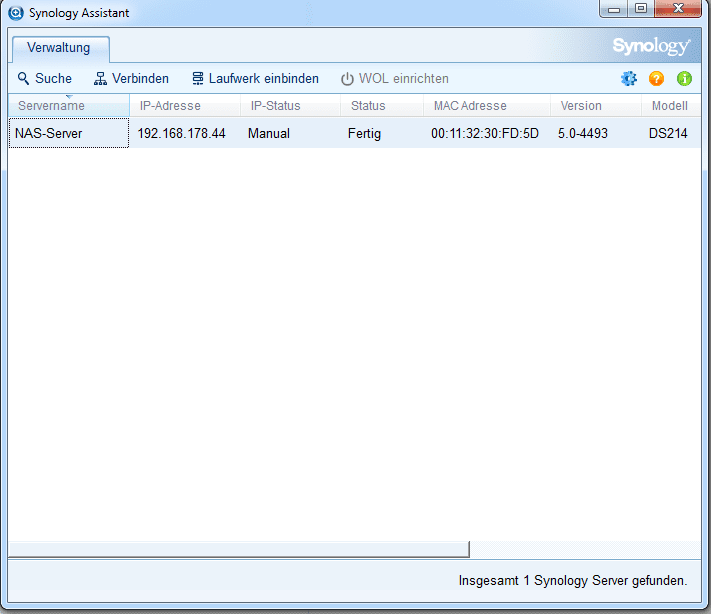
Task: Click Laufwerk einbinden to map drive
Action: (255, 78)
